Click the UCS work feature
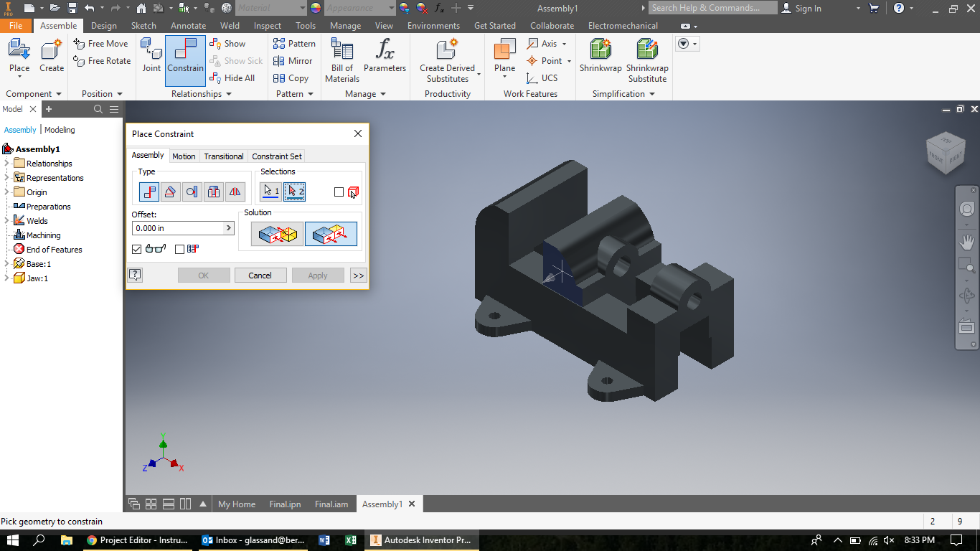980x551 pixels. click(x=542, y=78)
